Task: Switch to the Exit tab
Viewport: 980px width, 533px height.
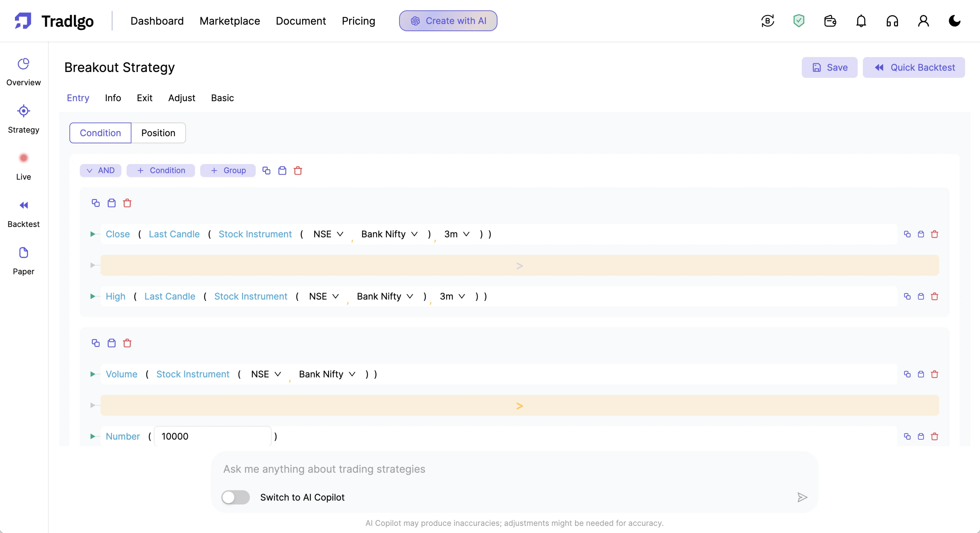Action: tap(145, 98)
